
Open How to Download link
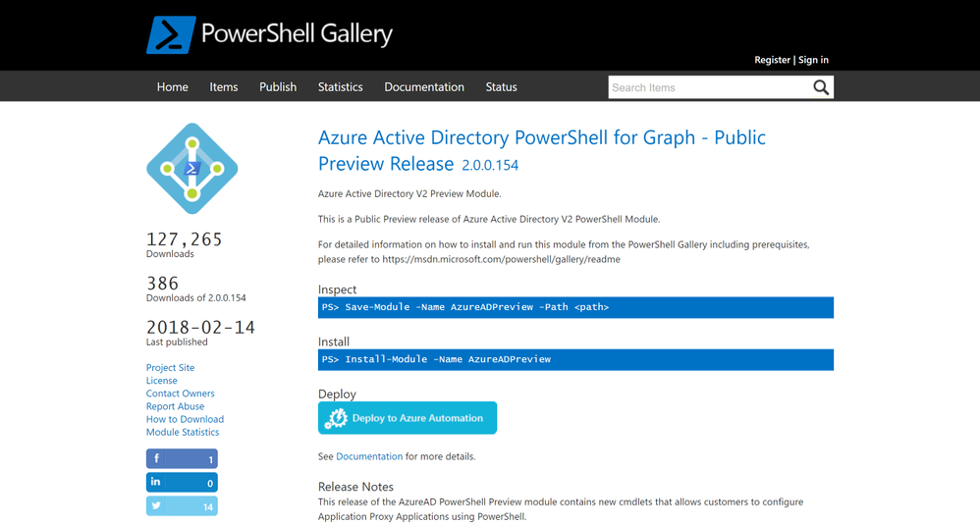tap(185, 419)
